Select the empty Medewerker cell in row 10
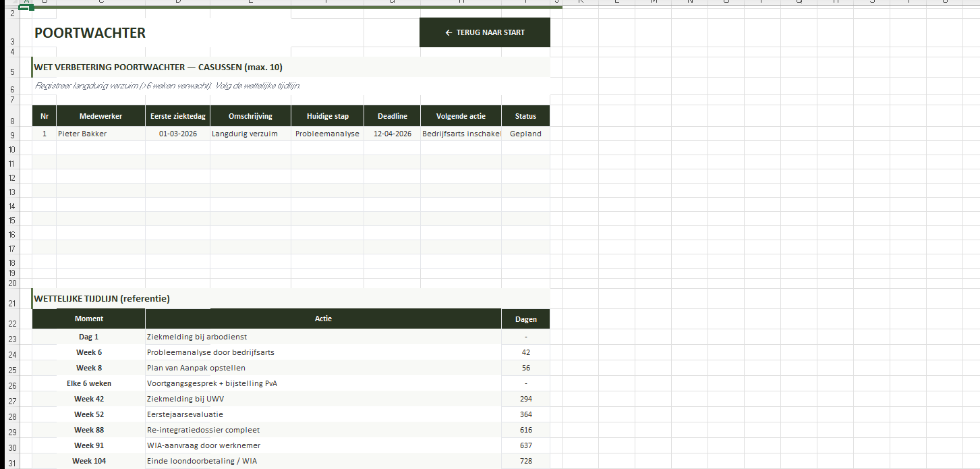The width and height of the screenshot is (980, 469). coord(100,148)
